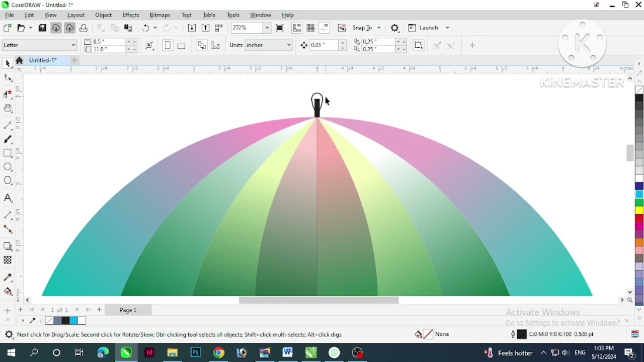644x362 pixels.
Task: Select the Freehand line tool
Action: pyautogui.click(x=8, y=125)
